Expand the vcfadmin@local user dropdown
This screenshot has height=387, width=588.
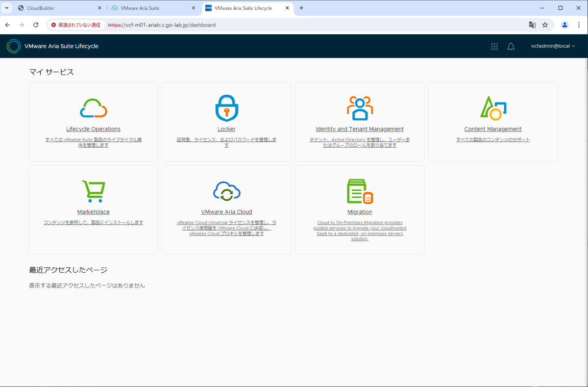click(553, 46)
